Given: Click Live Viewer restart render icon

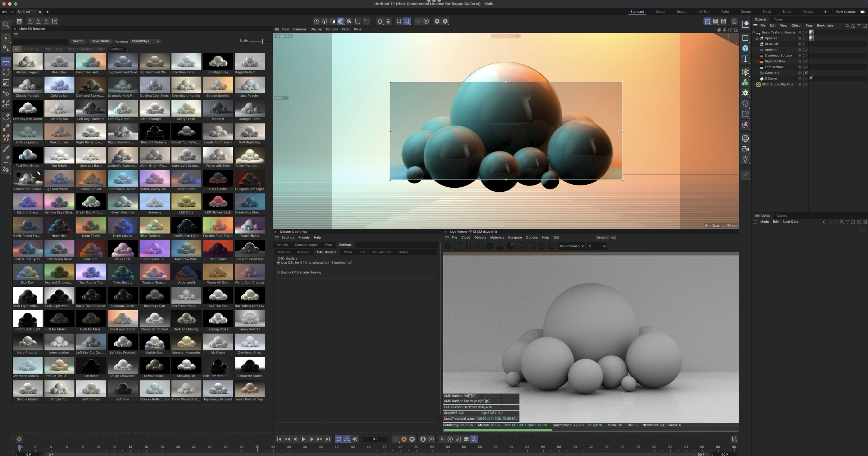Looking at the screenshot, I should click(458, 246).
